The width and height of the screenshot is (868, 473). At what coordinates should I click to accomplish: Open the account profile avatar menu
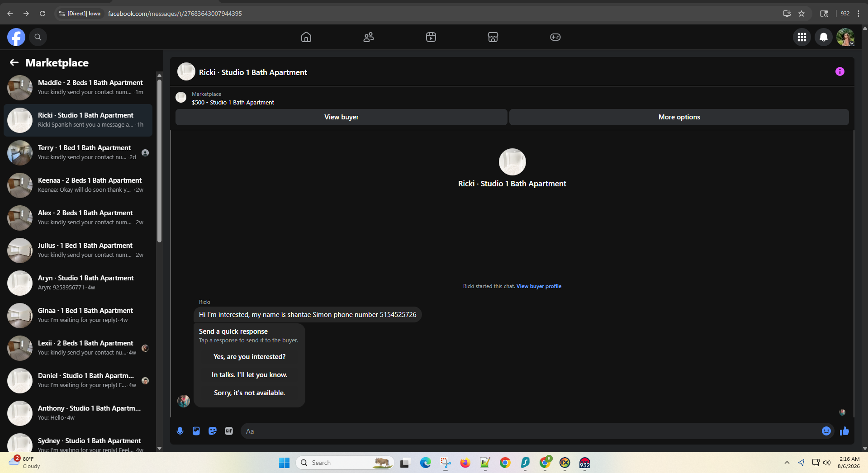[845, 37]
